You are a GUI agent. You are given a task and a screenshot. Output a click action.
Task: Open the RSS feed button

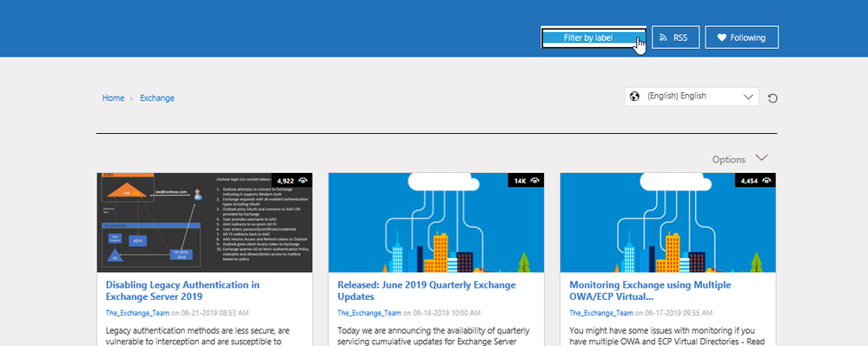coord(675,37)
